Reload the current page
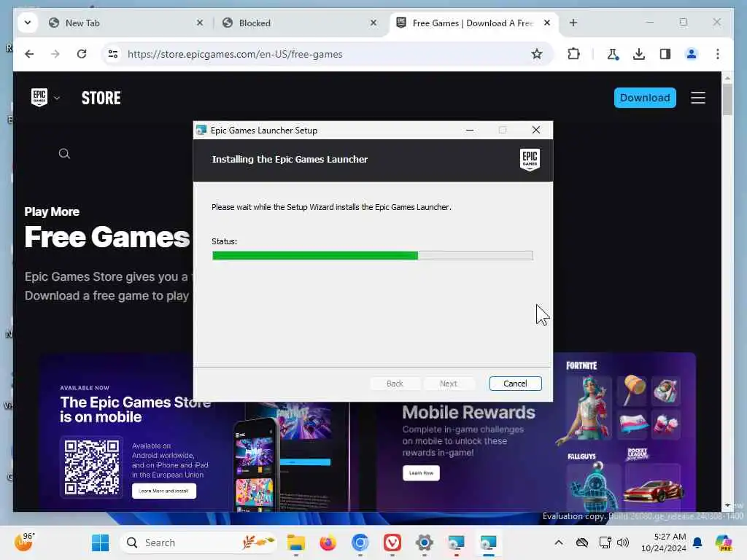Screen dimensions: 747x560 82,54
